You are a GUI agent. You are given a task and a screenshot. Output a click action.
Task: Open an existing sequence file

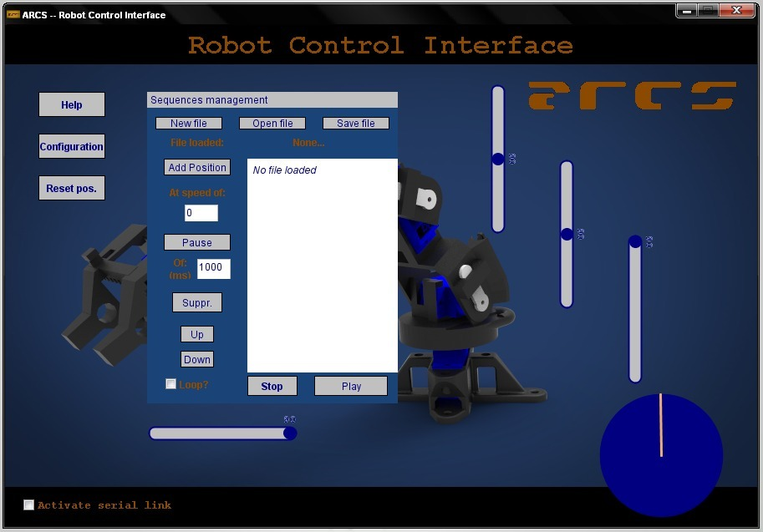click(272, 123)
